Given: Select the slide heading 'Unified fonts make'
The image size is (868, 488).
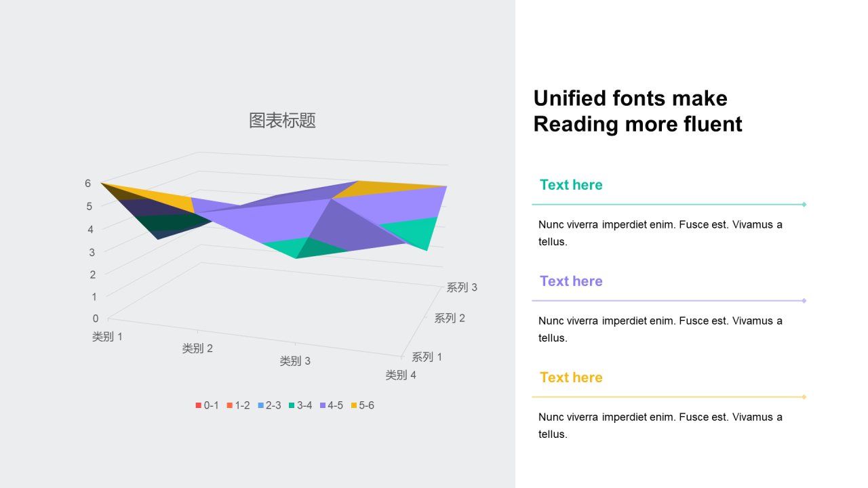Looking at the screenshot, I should (630, 98).
